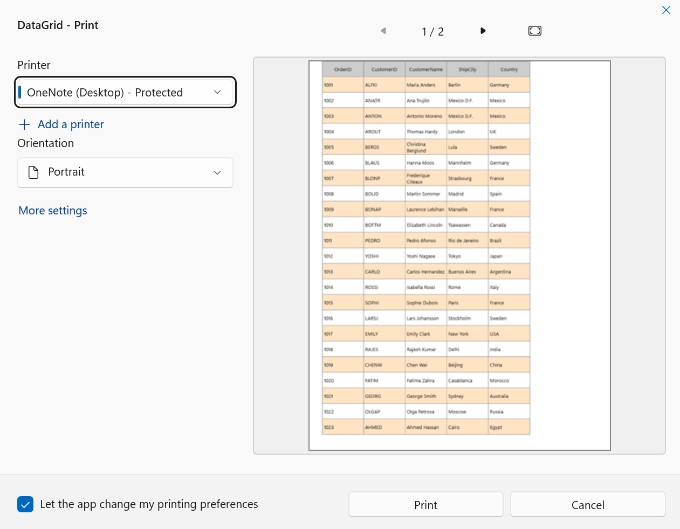
Task: Click the Strasbourg cell in preview
Action: click(468, 178)
